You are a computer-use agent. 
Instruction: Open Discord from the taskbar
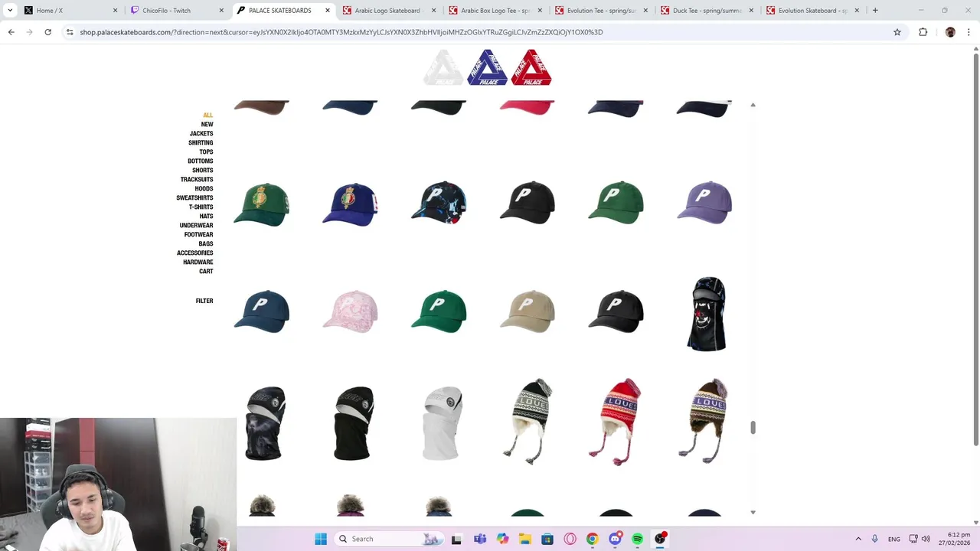click(615, 539)
